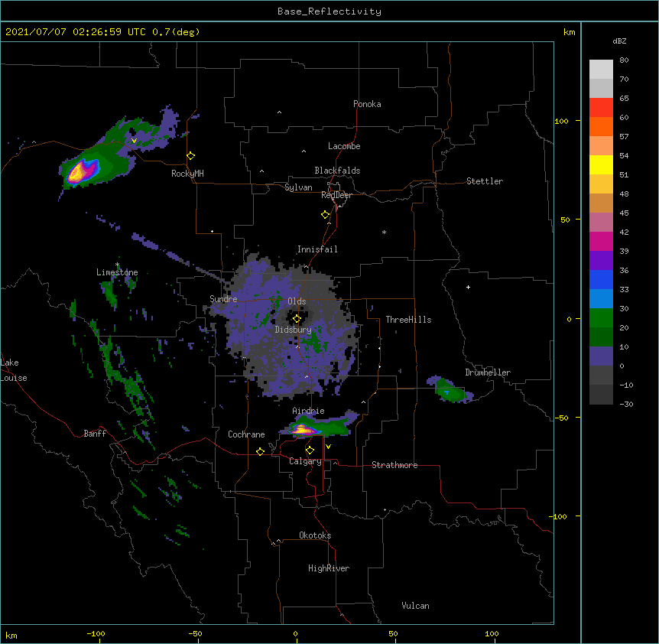
Task: Pick the yellow 51-54 dBZ legend swatch
Action: click(601, 164)
